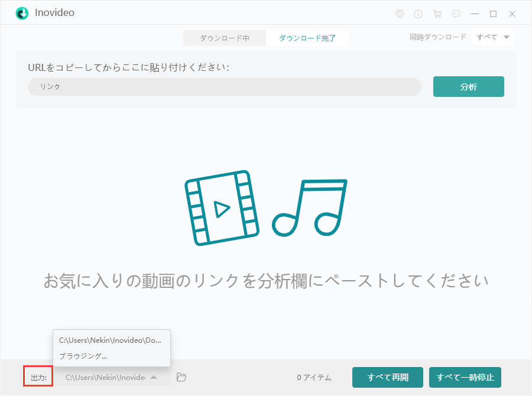Maximize the Inovideo window
The height and width of the screenshot is (396, 532).
coord(494,14)
